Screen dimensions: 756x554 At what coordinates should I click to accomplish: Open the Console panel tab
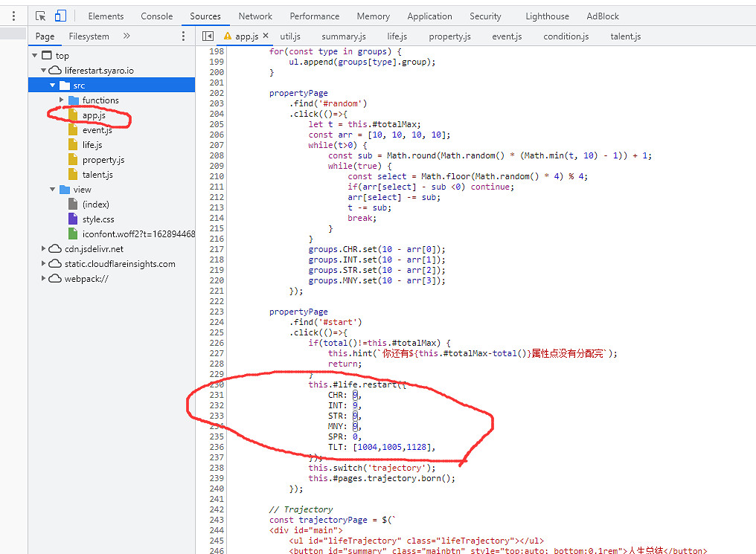point(156,16)
